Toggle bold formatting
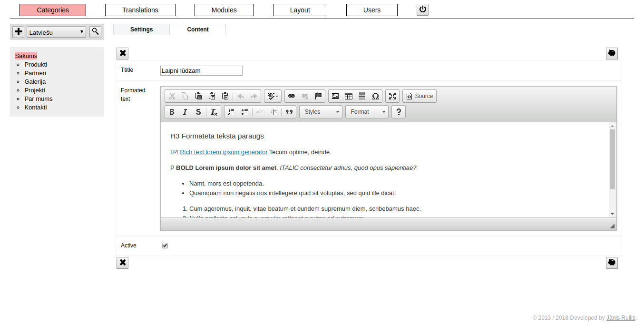This screenshot has height=325, width=644. click(x=172, y=112)
